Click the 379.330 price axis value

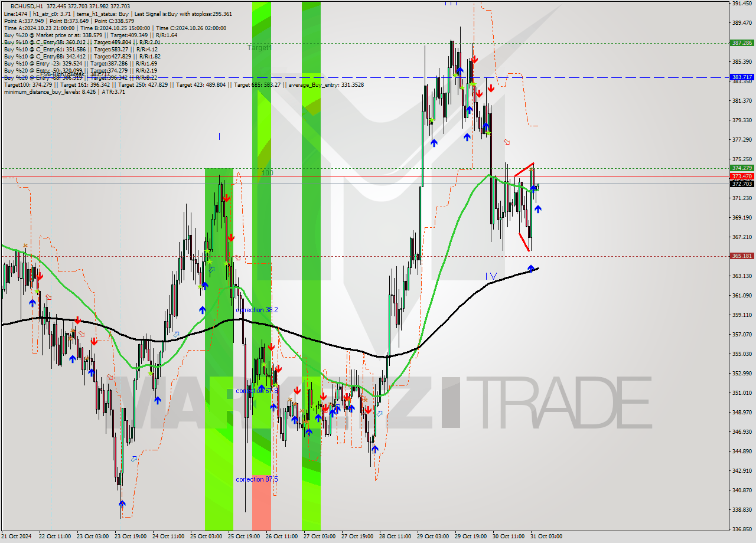point(742,120)
